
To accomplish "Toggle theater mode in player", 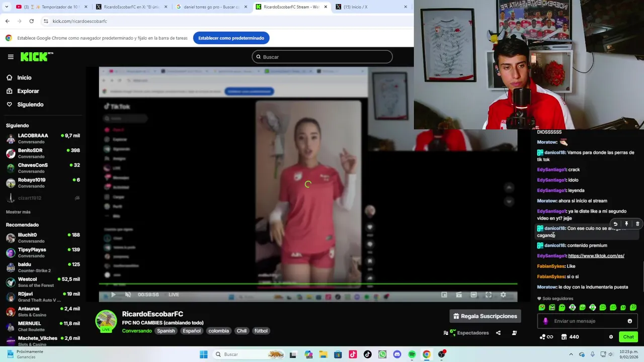I will coord(473,295).
